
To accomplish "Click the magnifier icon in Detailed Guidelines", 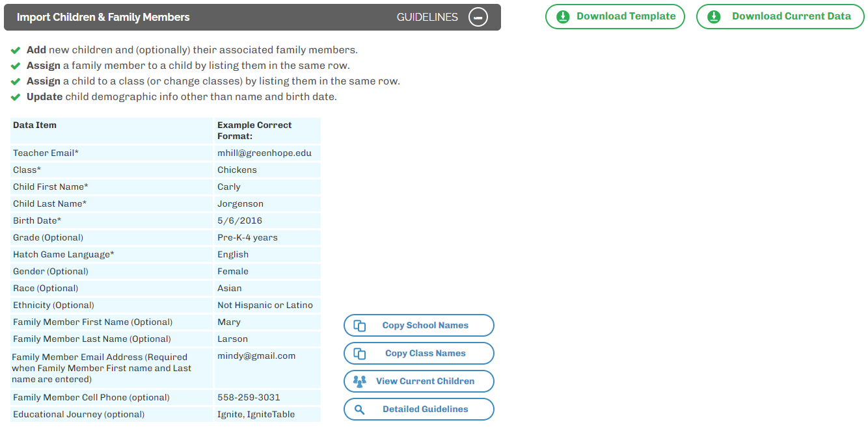I will point(359,409).
